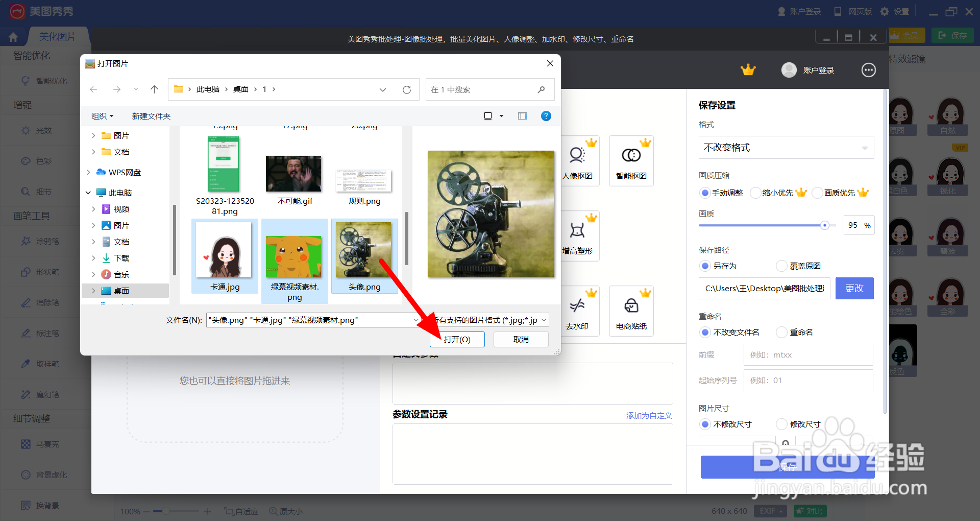
Task: Select the 修改尺寸 radio button
Action: click(781, 424)
